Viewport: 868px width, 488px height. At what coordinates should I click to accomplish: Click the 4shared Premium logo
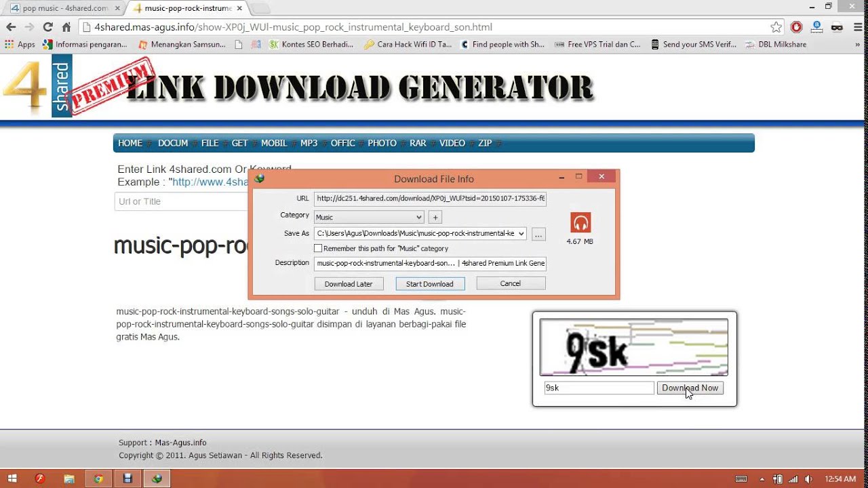(78, 87)
